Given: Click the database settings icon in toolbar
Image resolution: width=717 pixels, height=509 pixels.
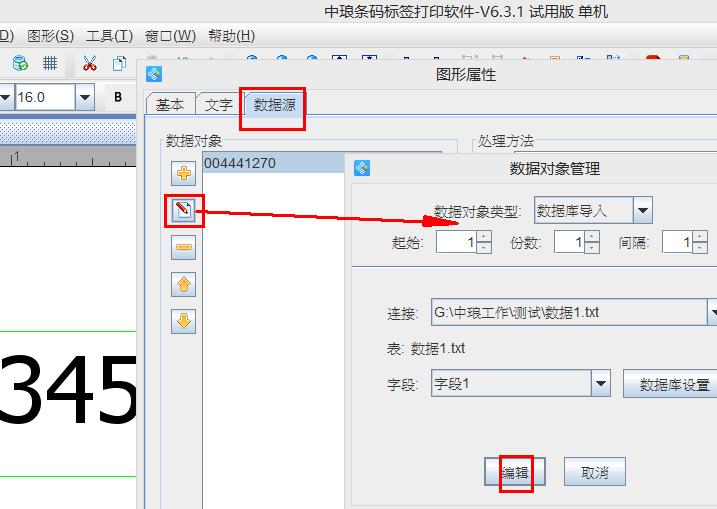Looking at the screenshot, I should (19, 64).
